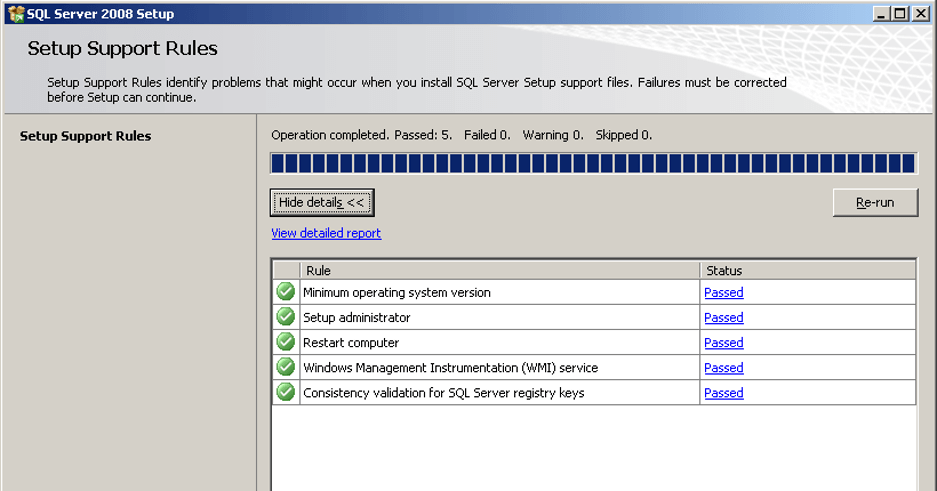Select Setup Support Rules step in left pane
This screenshot has height=491, width=937.
click(x=85, y=136)
